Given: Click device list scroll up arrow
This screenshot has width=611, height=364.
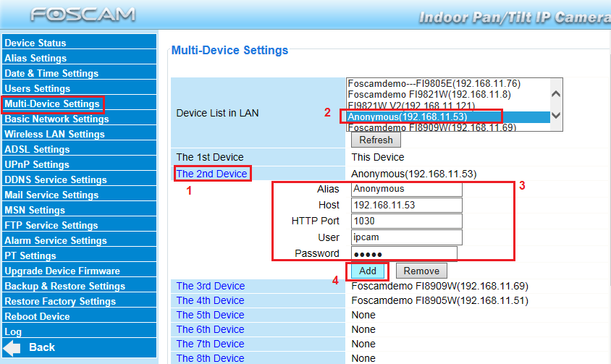Looking at the screenshot, I should (556, 94).
